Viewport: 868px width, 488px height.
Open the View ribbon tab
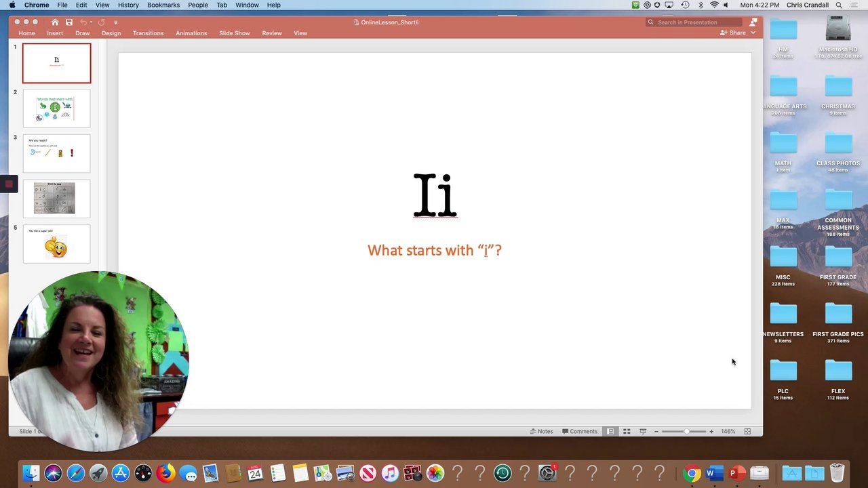pos(300,33)
